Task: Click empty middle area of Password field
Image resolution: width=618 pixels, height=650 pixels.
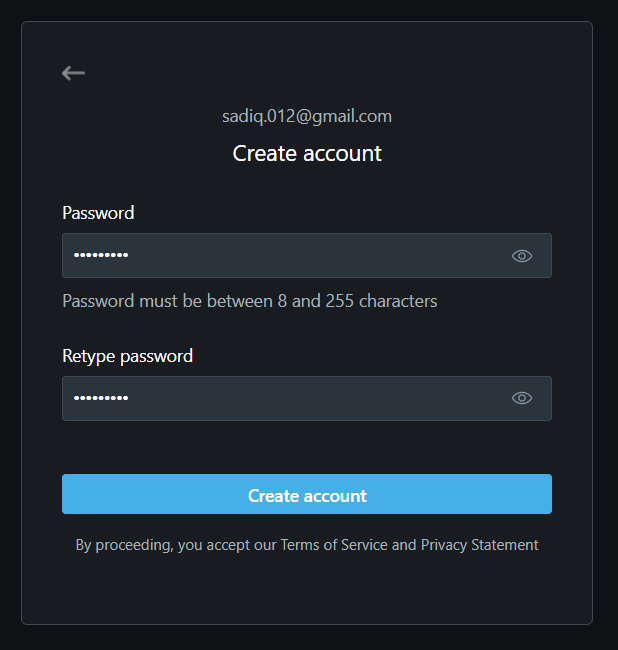Action: [310, 256]
